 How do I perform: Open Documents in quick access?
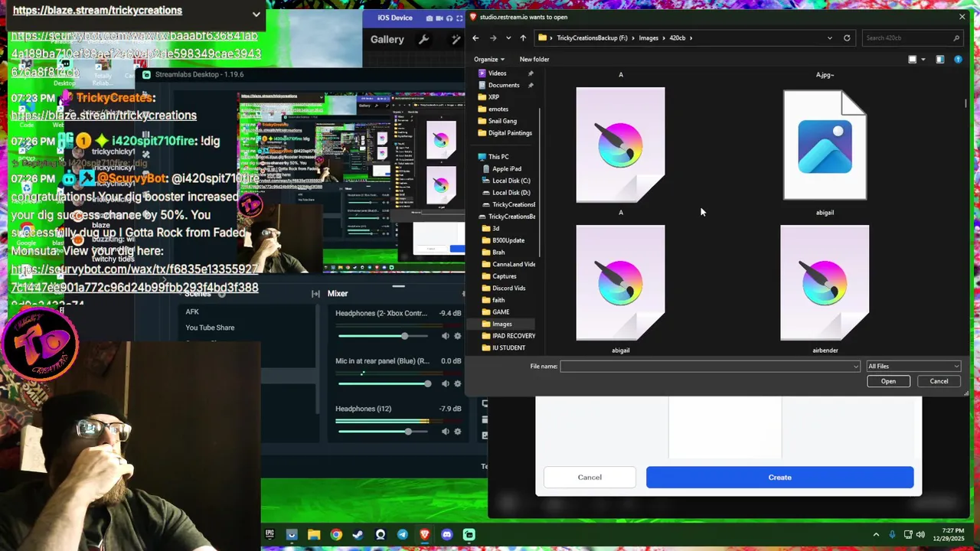click(503, 85)
